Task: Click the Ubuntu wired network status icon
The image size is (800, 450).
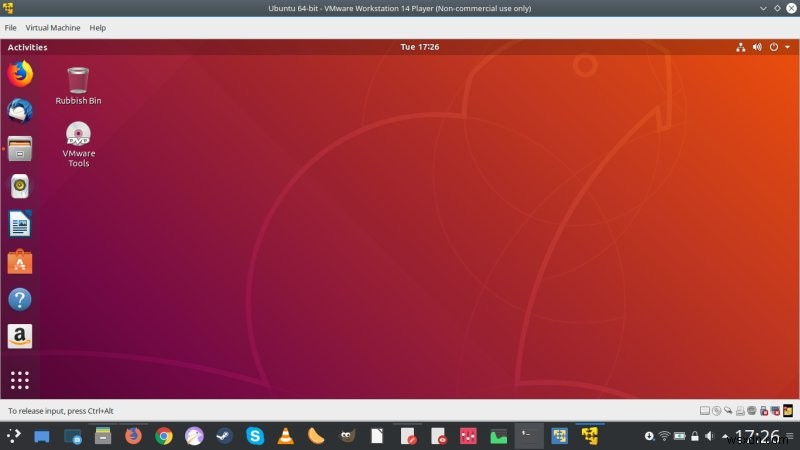Action: pos(740,47)
